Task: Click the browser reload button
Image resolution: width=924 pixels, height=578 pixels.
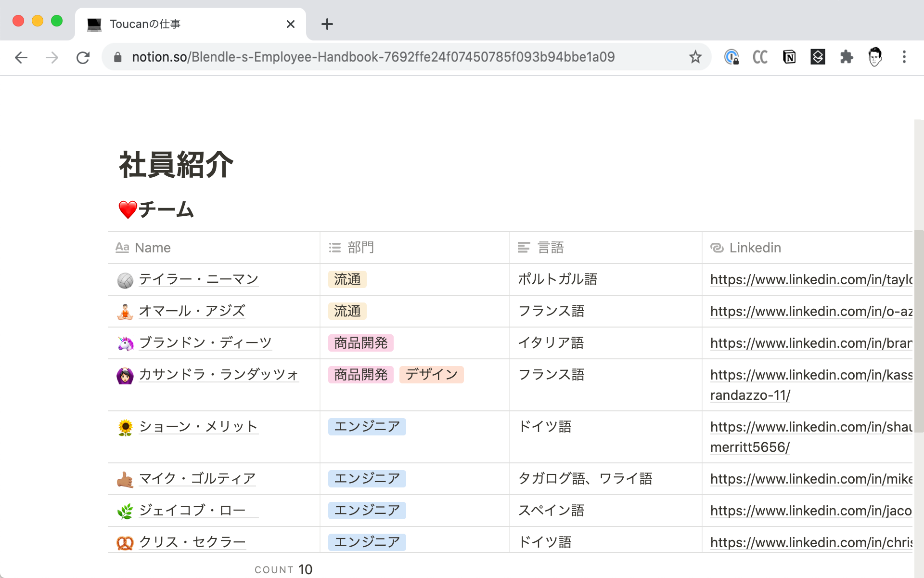Action: [83, 58]
